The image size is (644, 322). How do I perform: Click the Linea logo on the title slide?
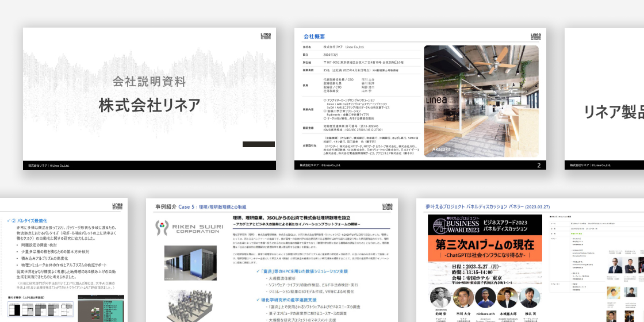266,36
